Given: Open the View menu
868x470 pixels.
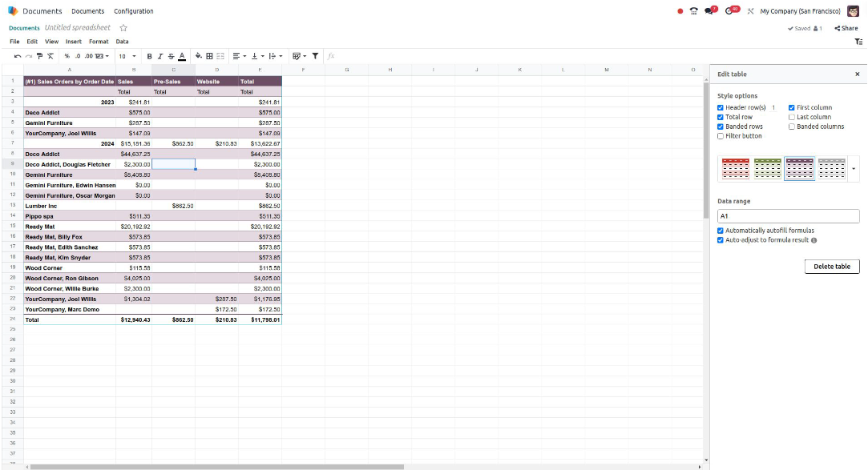Looking at the screenshot, I should pyautogui.click(x=51, y=42).
